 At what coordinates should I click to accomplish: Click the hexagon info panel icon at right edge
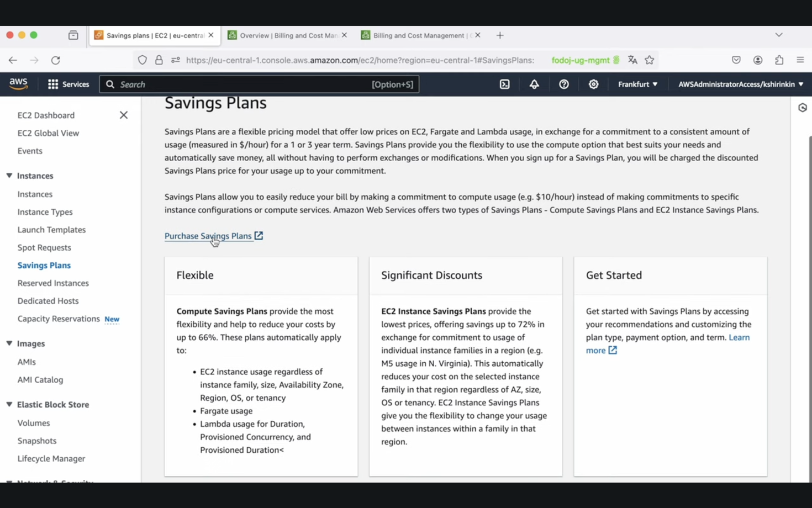point(803,108)
